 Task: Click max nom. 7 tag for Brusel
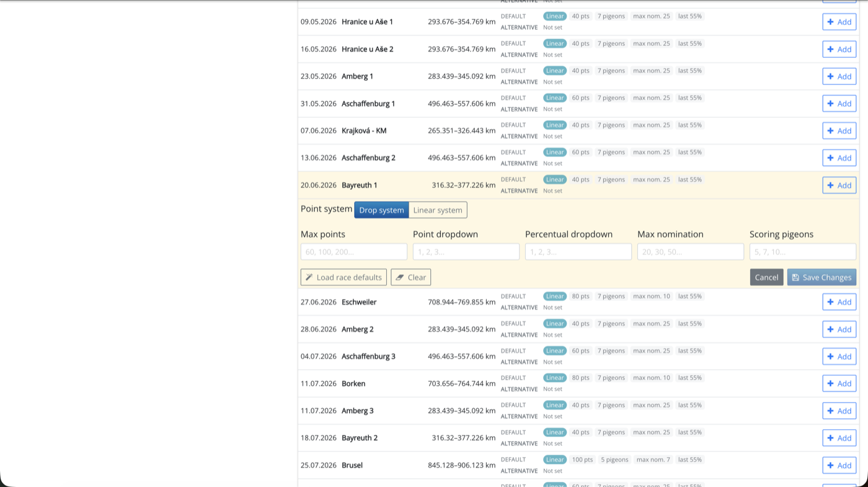(653, 460)
